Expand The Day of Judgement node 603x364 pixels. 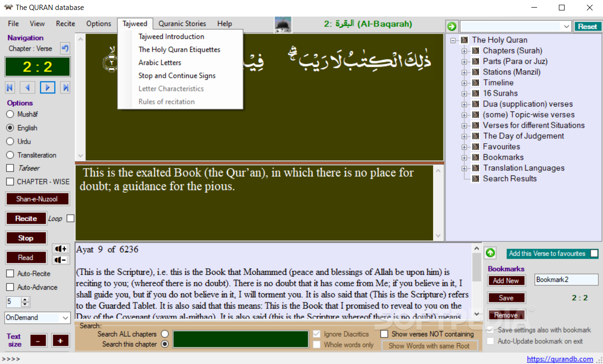point(465,136)
